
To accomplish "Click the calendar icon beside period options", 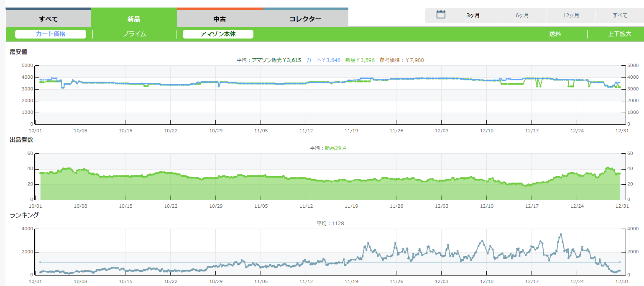I will pyautogui.click(x=441, y=15).
